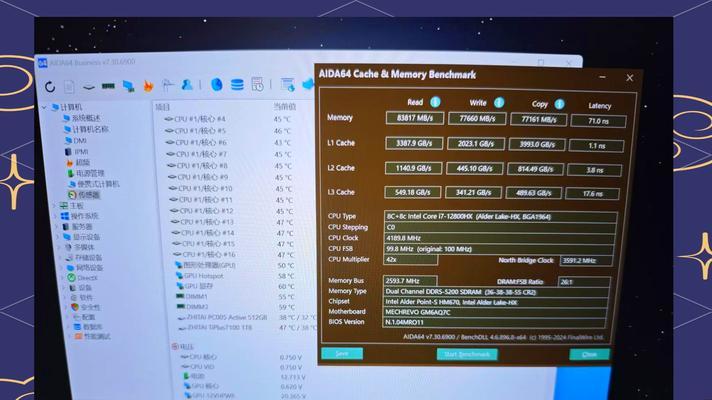The width and height of the screenshot is (712, 400).
Task: Open the blue monitor GPGPU benchmark icon
Action: [129, 86]
